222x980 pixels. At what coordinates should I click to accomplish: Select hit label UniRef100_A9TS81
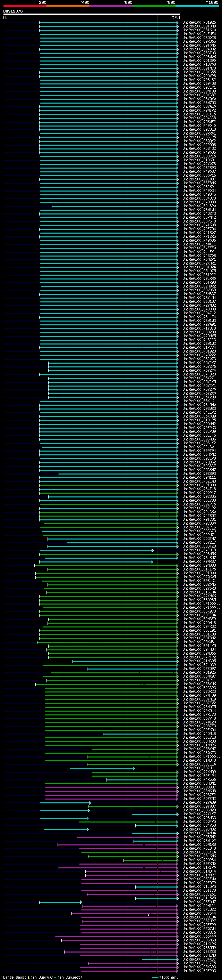[x=199, y=519]
